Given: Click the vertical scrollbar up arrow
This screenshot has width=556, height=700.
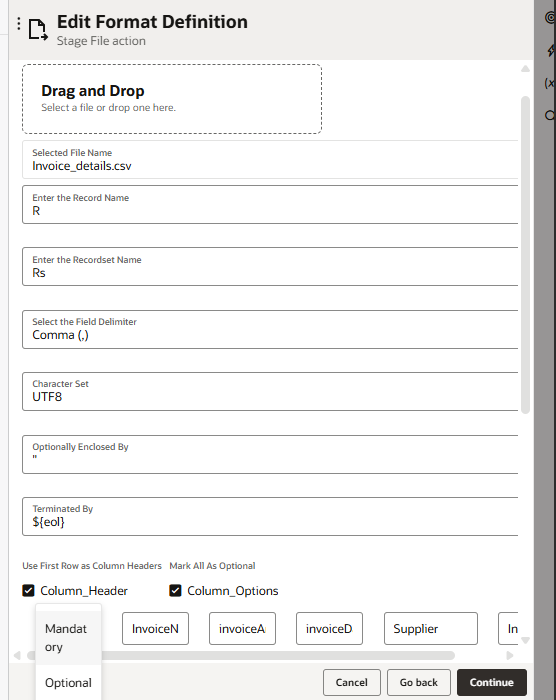Looking at the screenshot, I should (525, 69).
